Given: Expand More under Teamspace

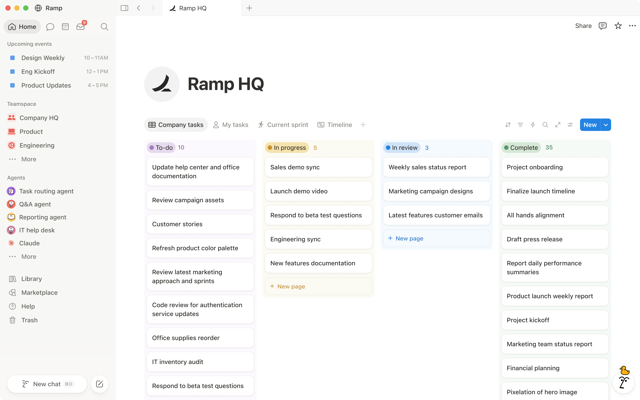Looking at the screenshot, I should tap(29, 159).
